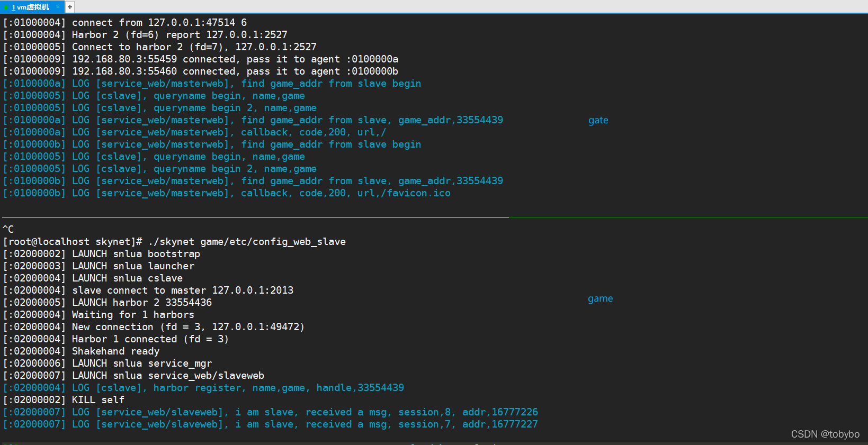Image resolution: width=868 pixels, height=445 pixels.
Task: Click [:0100000a] "callback, code,200, url,/" line
Action: (195, 132)
